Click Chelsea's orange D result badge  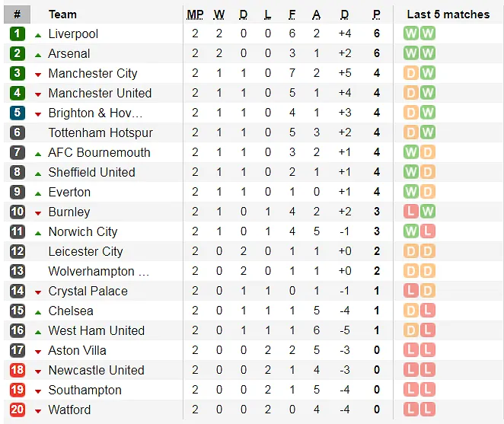coord(411,311)
